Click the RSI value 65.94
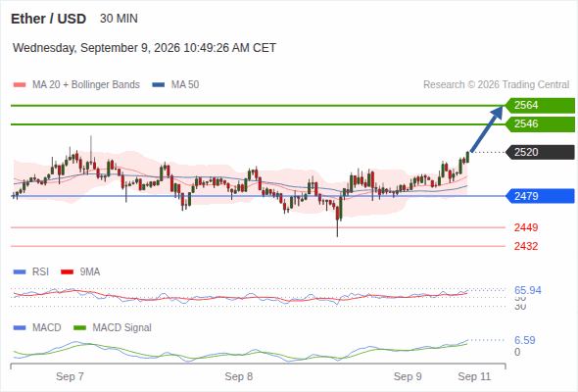 point(528,290)
